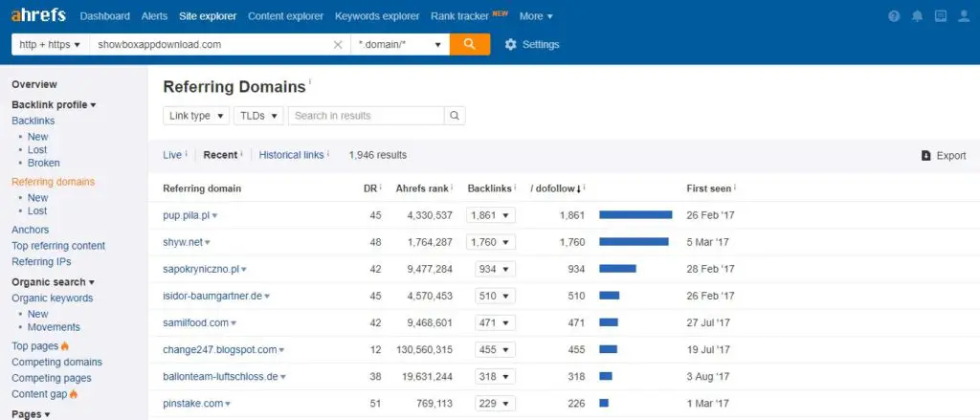Click the messages icon in the header
The width and height of the screenshot is (980, 420).
(941, 16)
